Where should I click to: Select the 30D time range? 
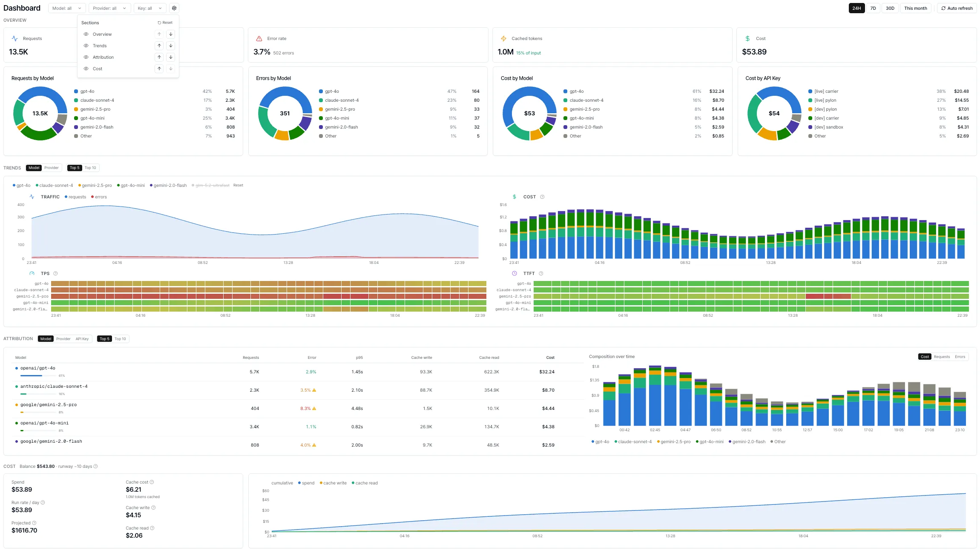(x=890, y=8)
